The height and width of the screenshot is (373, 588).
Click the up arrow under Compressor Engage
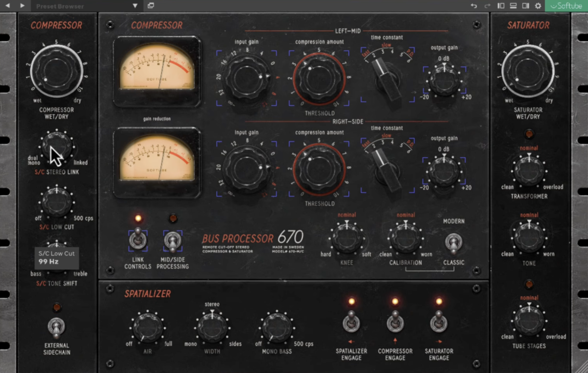coord(395,341)
